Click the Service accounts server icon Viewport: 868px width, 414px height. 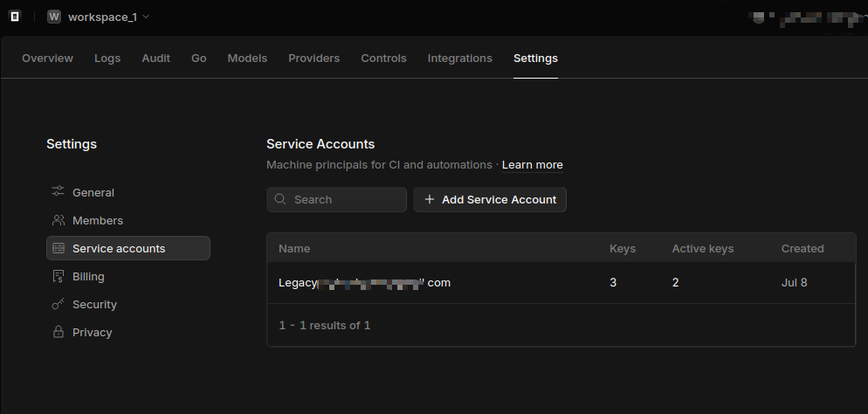[x=59, y=248]
